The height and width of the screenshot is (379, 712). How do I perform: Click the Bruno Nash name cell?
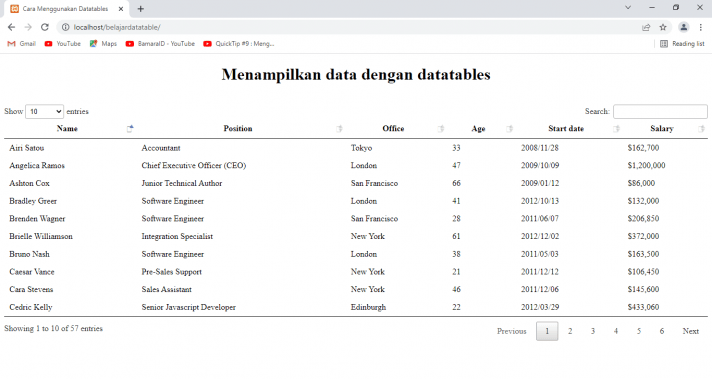coord(30,254)
